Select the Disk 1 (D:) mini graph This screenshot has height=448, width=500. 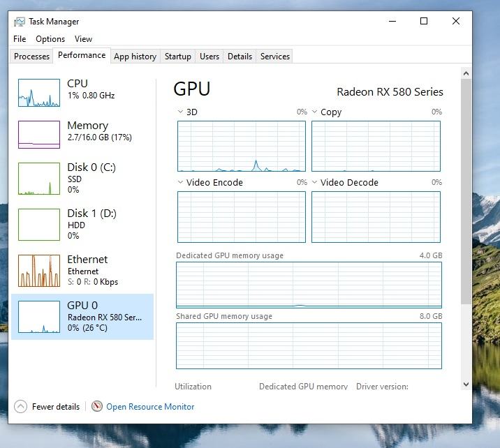tap(39, 225)
